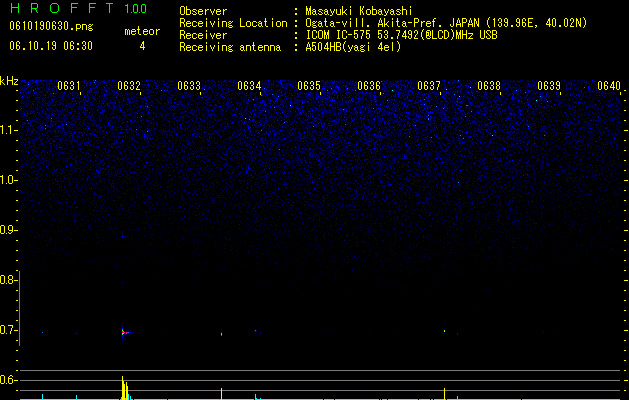Click the 0631 time marker label

(x=69, y=86)
